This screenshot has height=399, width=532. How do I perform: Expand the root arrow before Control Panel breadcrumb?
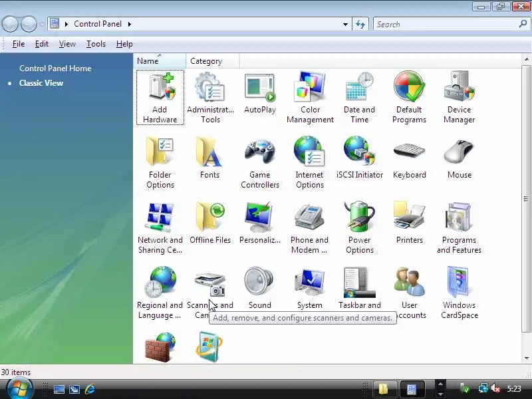(66, 24)
